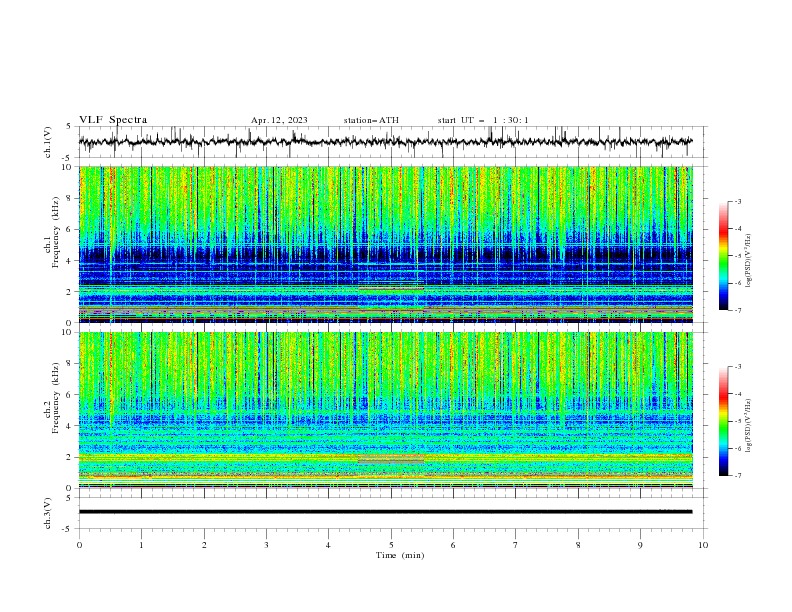Click time-axis tick label "8" below the plots
The image size is (792, 612).
pyautogui.click(x=578, y=545)
